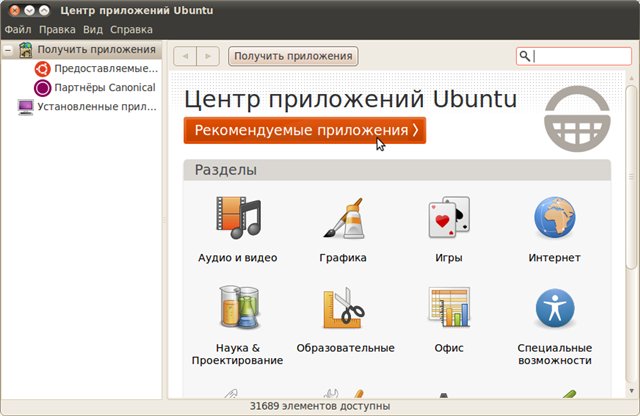
Task: Click the house icon beside Получить приложения
Action: tap(25, 50)
